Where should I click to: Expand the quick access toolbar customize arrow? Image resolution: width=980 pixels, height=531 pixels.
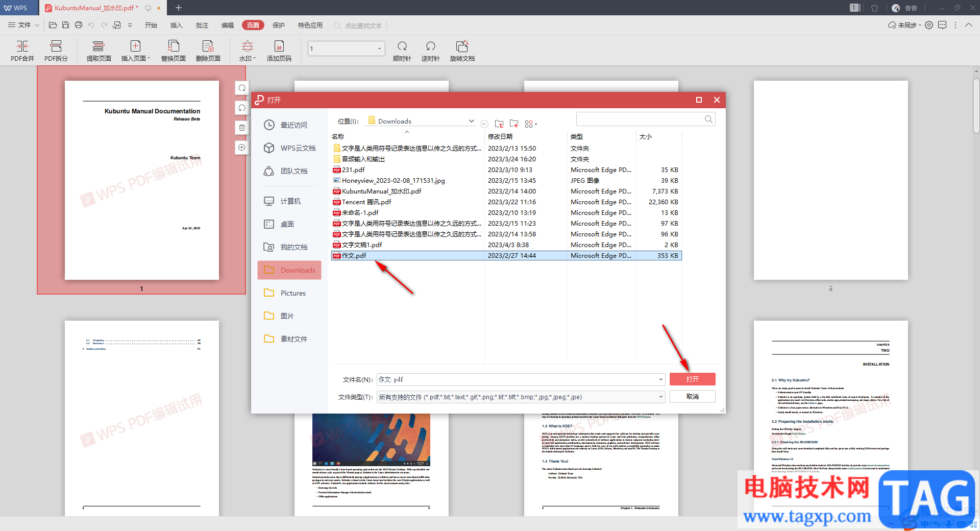tap(130, 25)
